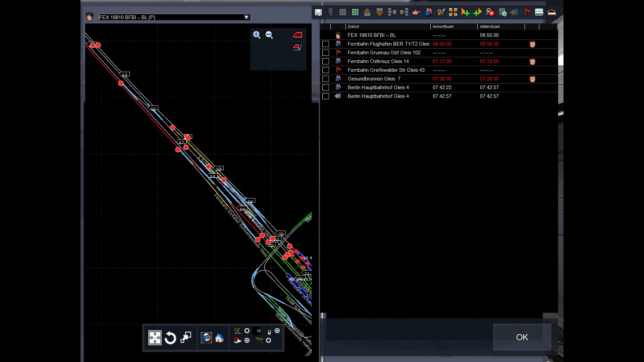This screenshot has height=362, width=644.
Task: Click the passengers pickup icon in toolbar
Action: [x=428, y=12]
